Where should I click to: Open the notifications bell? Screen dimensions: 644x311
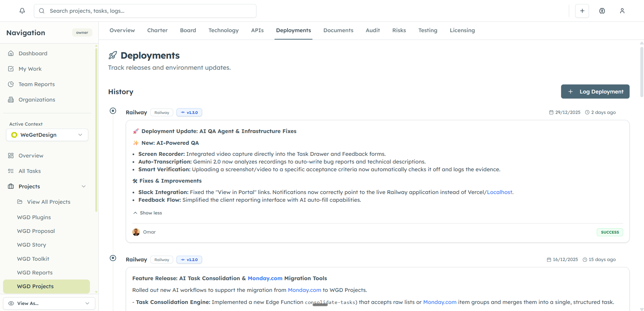pos(22,11)
